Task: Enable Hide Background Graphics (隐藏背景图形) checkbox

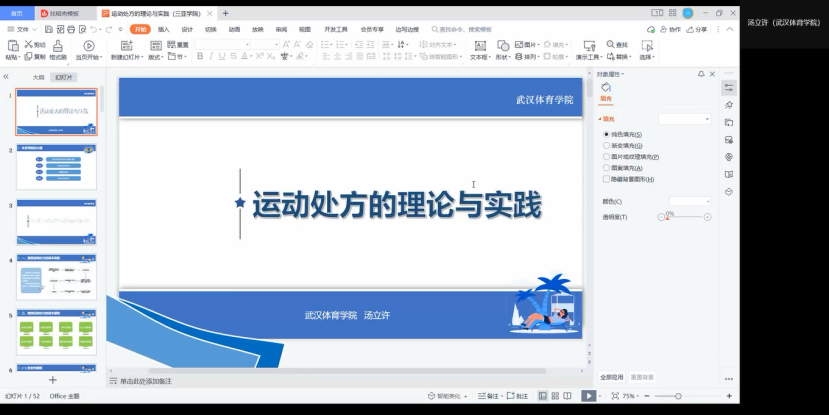Action: pos(606,179)
